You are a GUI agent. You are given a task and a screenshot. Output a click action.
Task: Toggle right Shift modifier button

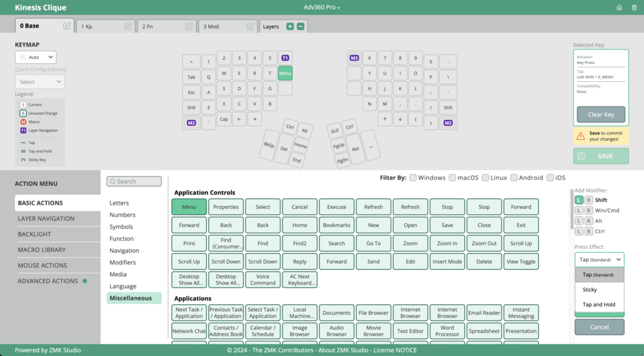point(588,200)
